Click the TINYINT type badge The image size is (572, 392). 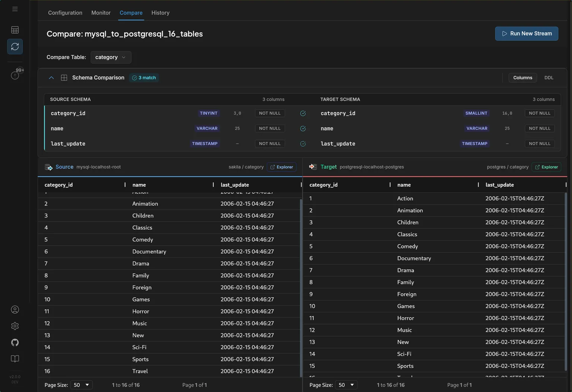pyautogui.click(x=209, y=113)
